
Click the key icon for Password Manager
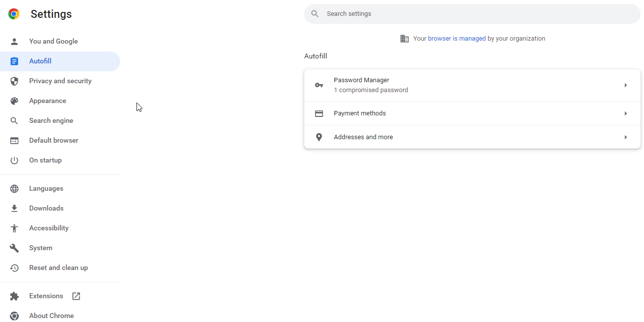[319, 85]
